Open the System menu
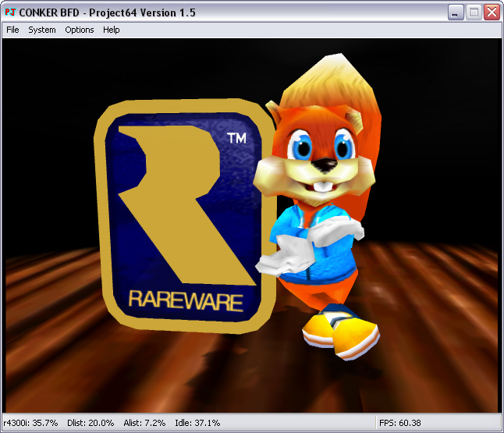Image resolution: width=504 pixels, height=433 pixels. point(42,30)
